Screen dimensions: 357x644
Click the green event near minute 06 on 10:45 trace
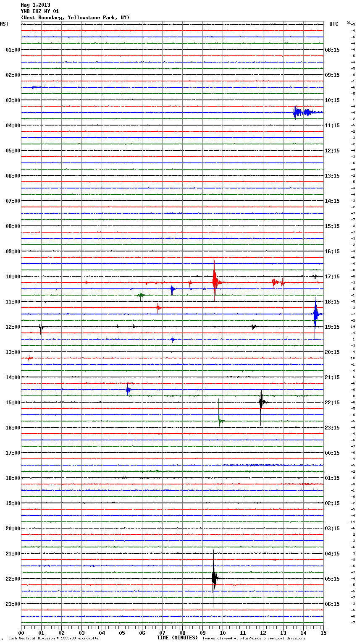[141, 296]
